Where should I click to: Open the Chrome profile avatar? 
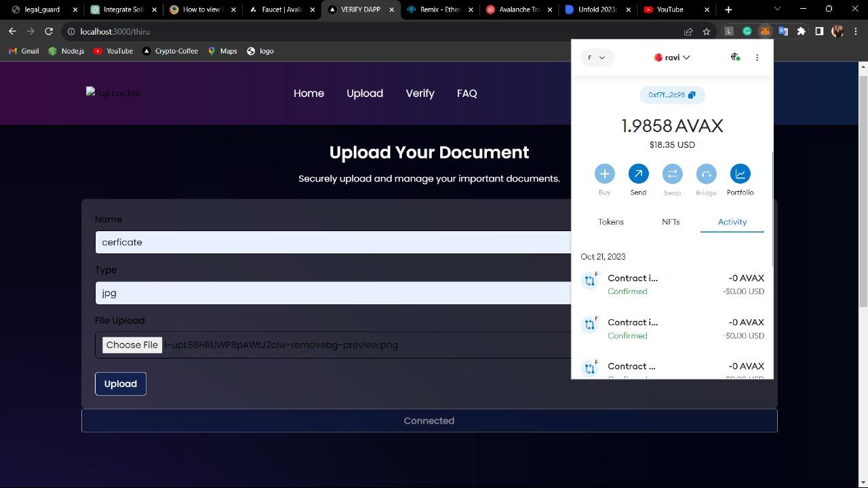837,31
